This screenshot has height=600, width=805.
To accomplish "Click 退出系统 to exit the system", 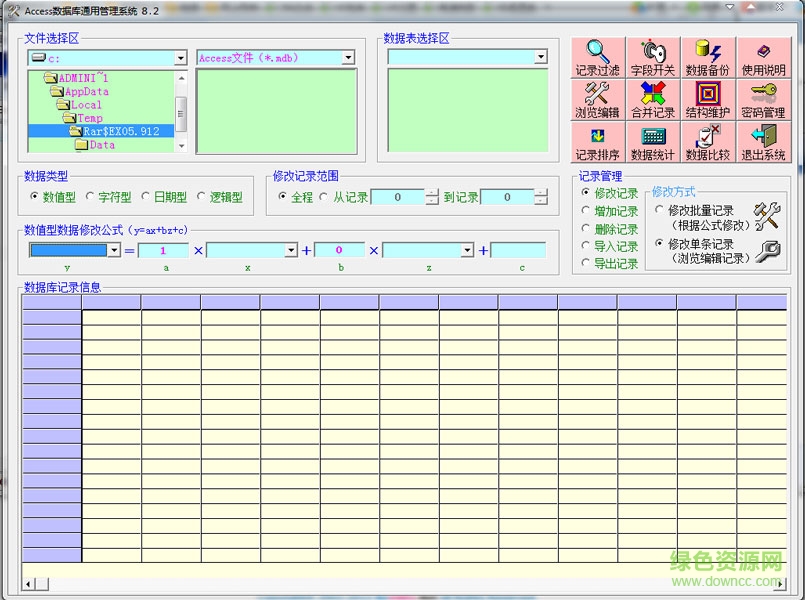I will 763,143.
